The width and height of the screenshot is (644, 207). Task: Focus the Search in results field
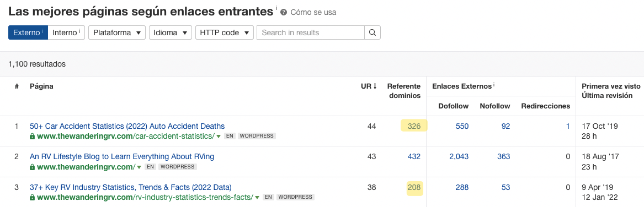(x=311, y=33)
